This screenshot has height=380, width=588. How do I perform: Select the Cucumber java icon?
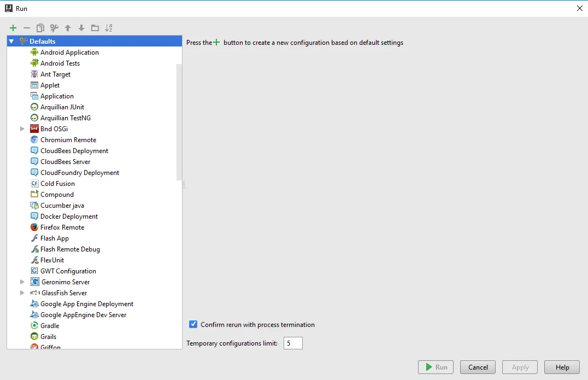click(x=34, y=205)
